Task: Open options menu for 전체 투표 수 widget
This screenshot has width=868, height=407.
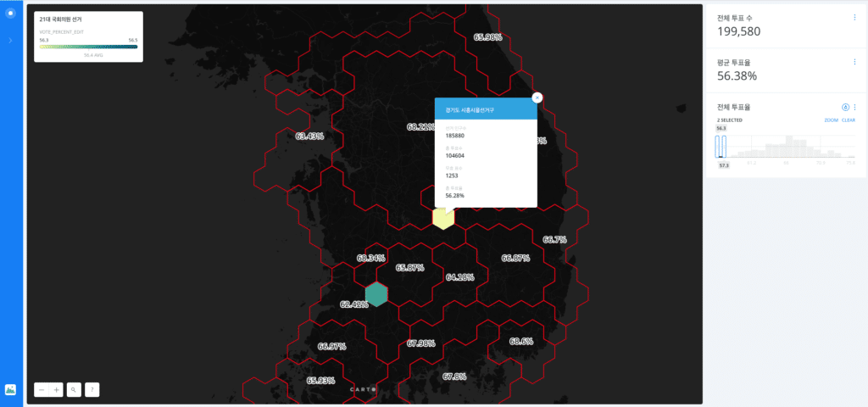Action: (x=854, y=17)
